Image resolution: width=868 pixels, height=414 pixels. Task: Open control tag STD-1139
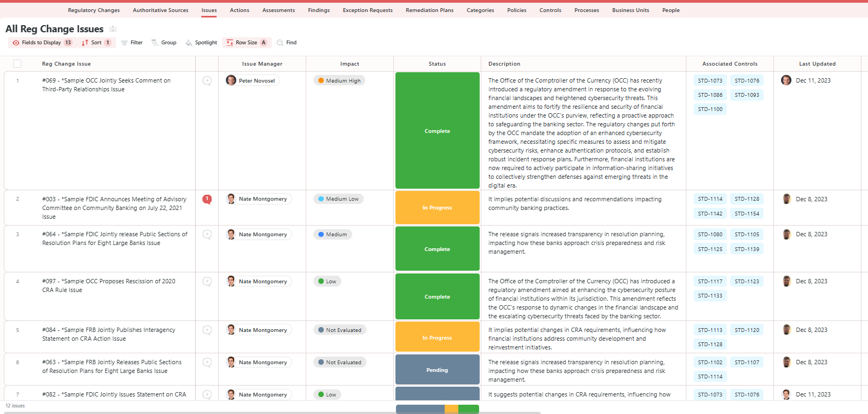tap(747, 249)
